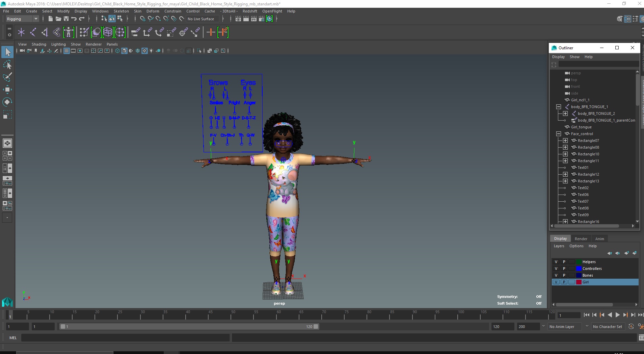Click the Redo arrow icon
Image resolution: width=644 pixels, height=354 pixels.
82,19
